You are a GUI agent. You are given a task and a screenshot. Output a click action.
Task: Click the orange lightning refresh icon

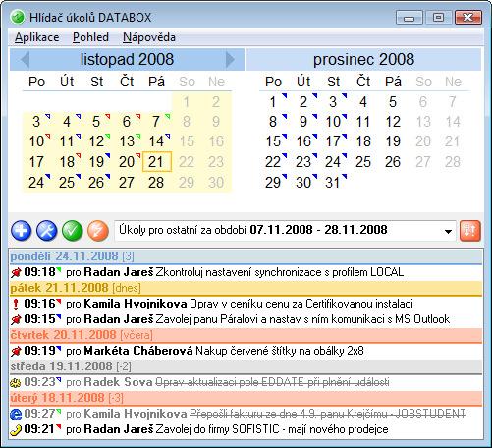(98, 231)
